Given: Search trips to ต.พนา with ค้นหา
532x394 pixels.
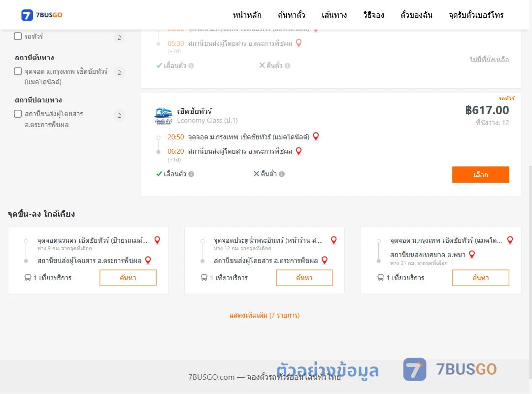Looking at the screenshot, I should (480, 278).
